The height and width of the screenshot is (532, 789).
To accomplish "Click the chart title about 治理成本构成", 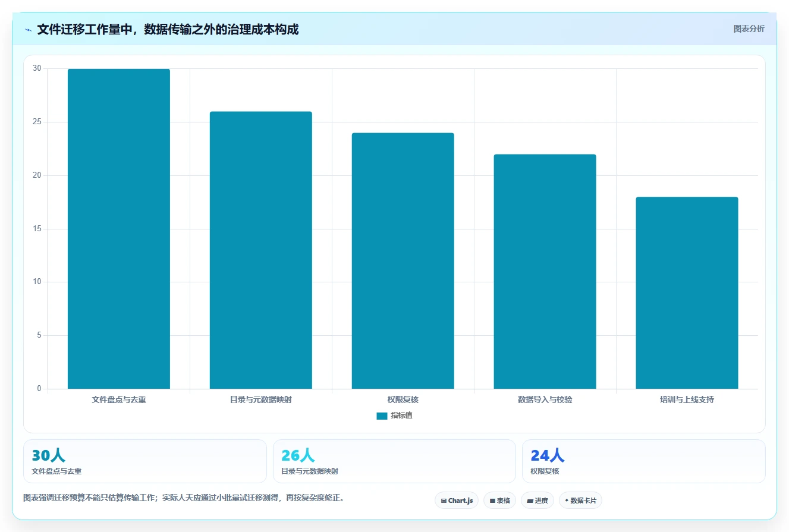I will (168, 30).
